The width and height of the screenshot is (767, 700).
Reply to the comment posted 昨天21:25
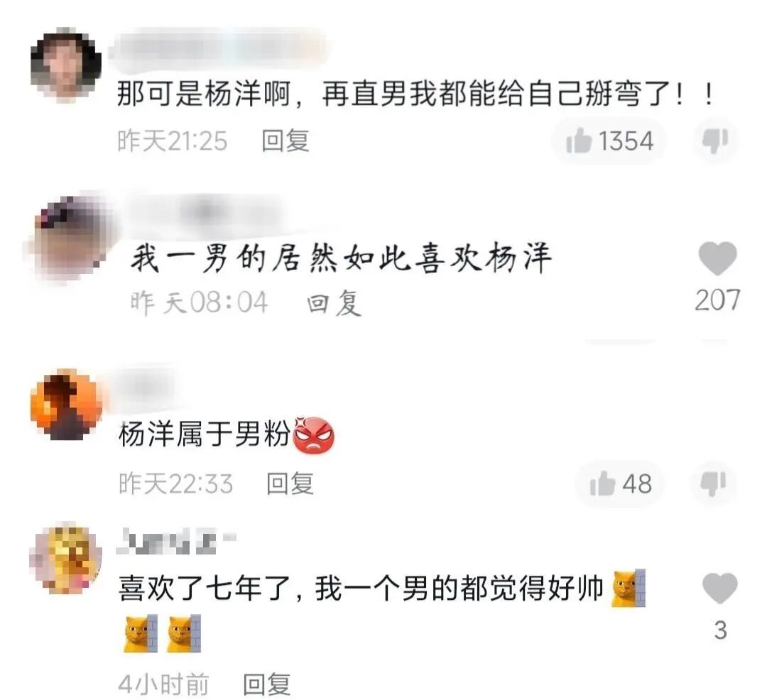point(285,141)
